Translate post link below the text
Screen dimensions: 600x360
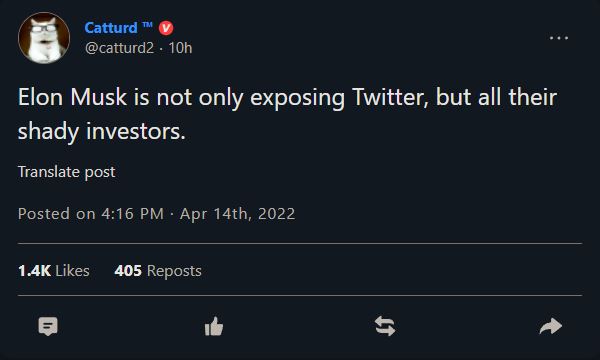(67, 172)
